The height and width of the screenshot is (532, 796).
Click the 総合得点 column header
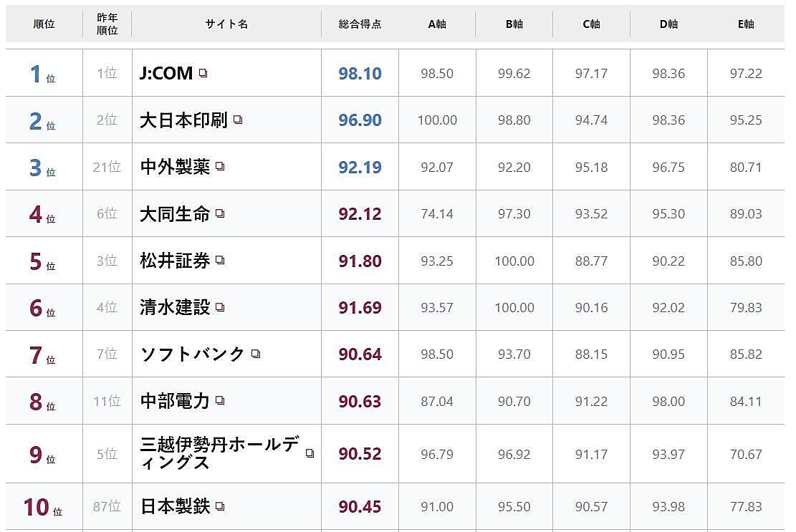(360, 24)
